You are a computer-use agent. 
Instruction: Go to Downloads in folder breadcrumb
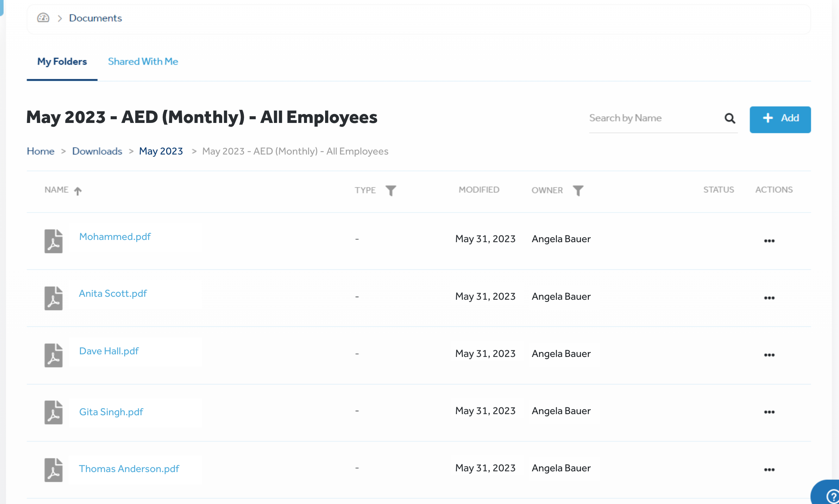click(x=97, y=151)
